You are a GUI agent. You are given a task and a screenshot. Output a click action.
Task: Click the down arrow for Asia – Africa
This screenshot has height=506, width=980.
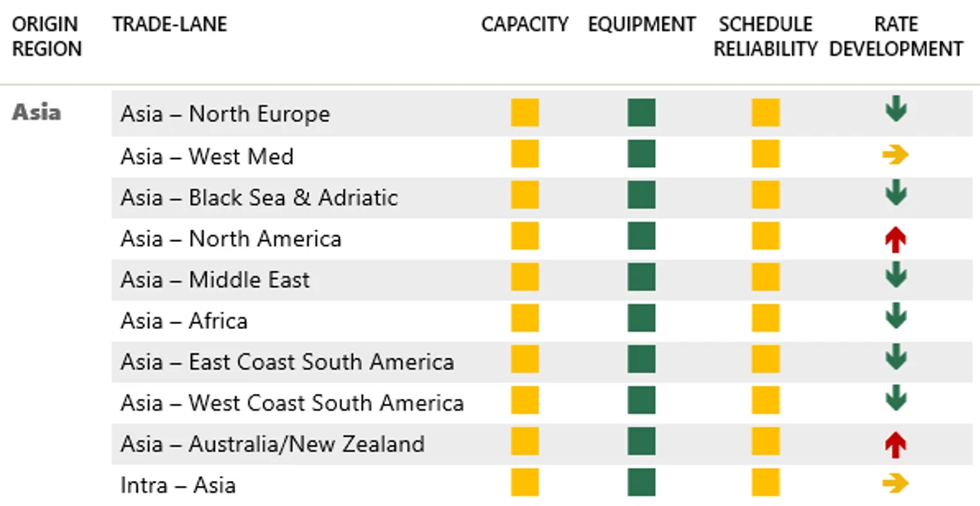tap(895, 317)
